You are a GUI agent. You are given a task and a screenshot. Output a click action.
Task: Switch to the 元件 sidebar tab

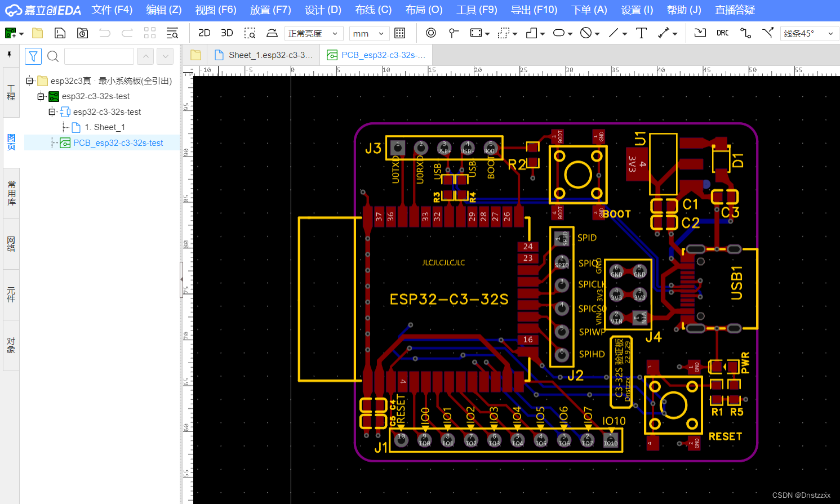click(x=11, y=295)
